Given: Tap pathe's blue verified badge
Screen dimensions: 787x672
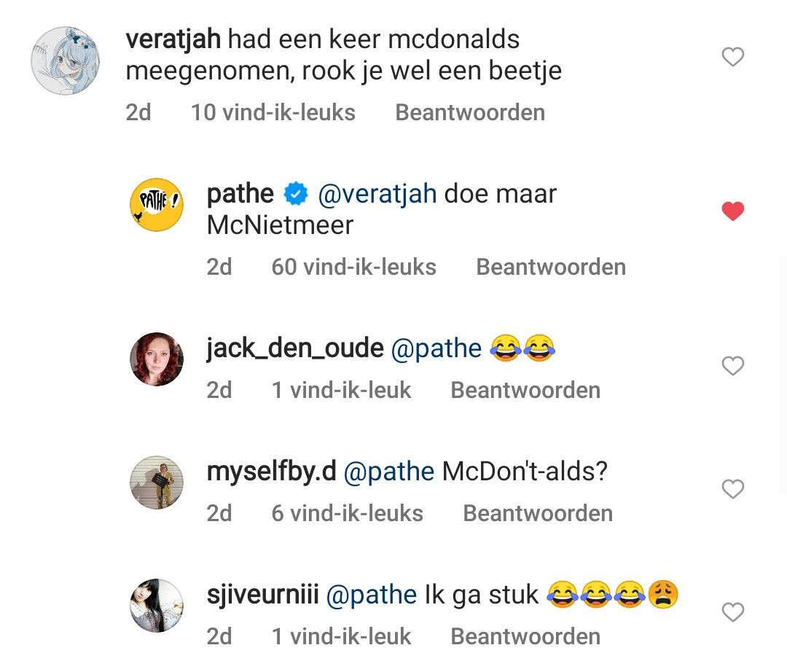Looking at the screenshot, I should (296, 194).
